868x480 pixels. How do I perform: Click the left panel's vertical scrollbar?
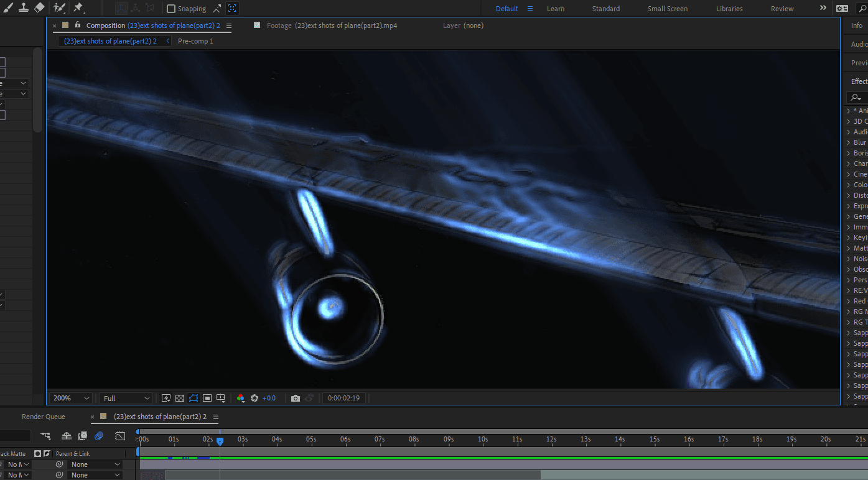[38, 90]
